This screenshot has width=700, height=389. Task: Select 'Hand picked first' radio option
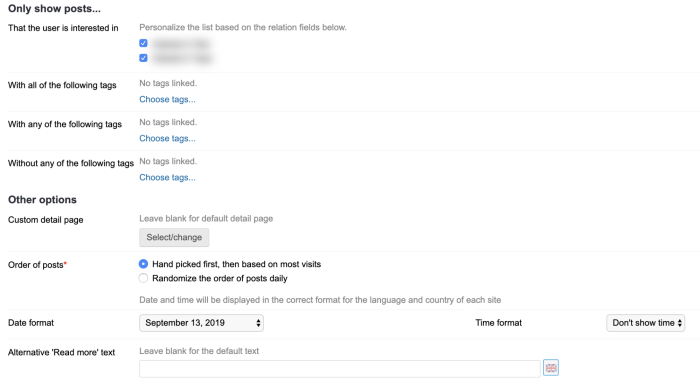(143, 264)
